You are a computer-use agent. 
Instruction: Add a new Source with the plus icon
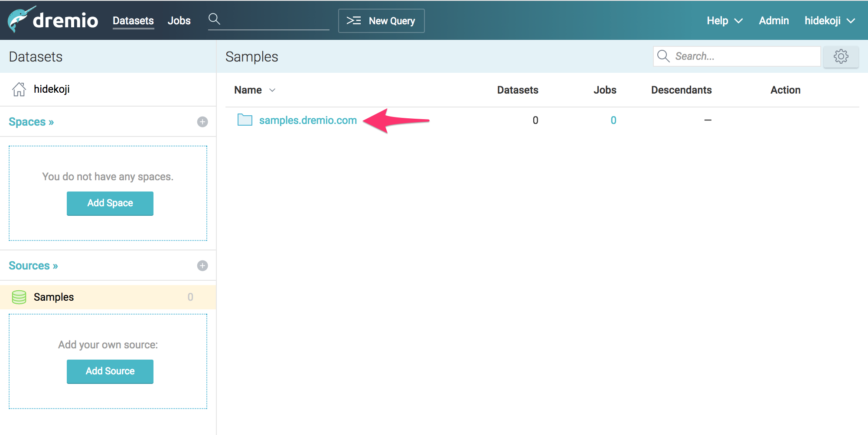tap(202, 265)
